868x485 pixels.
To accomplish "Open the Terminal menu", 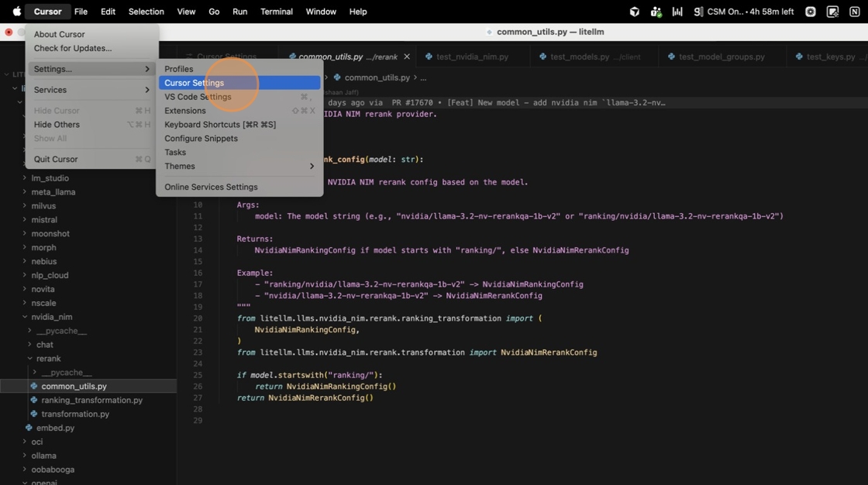I will (x=276, y=12).
